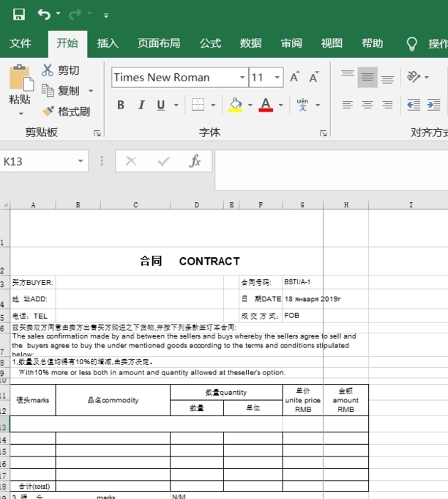The image size is (448, 499).
Task: Expand the phonetic guide dropdown arrow
Action: pos(318,105)
